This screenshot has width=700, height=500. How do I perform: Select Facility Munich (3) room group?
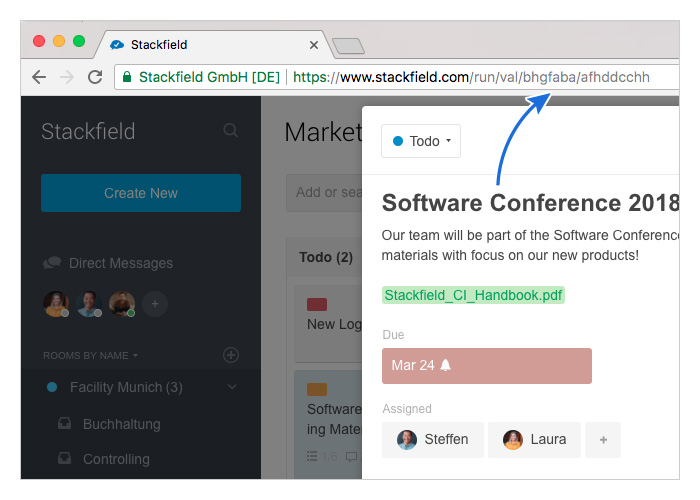click(x=126, y=387)
